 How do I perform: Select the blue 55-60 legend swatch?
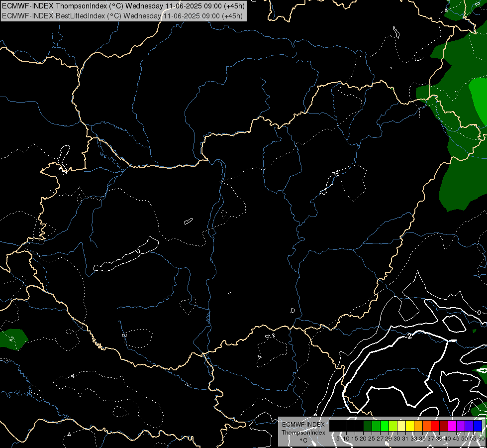click(478, 426)
